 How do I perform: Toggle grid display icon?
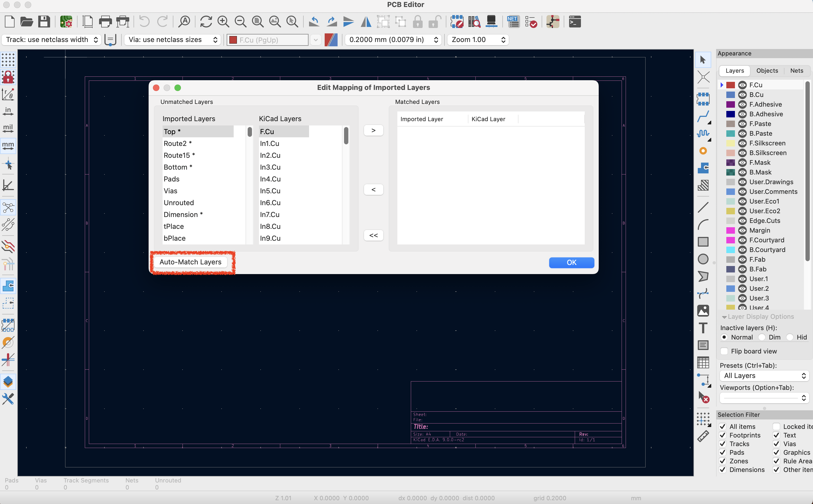click(x=8, y=60)
